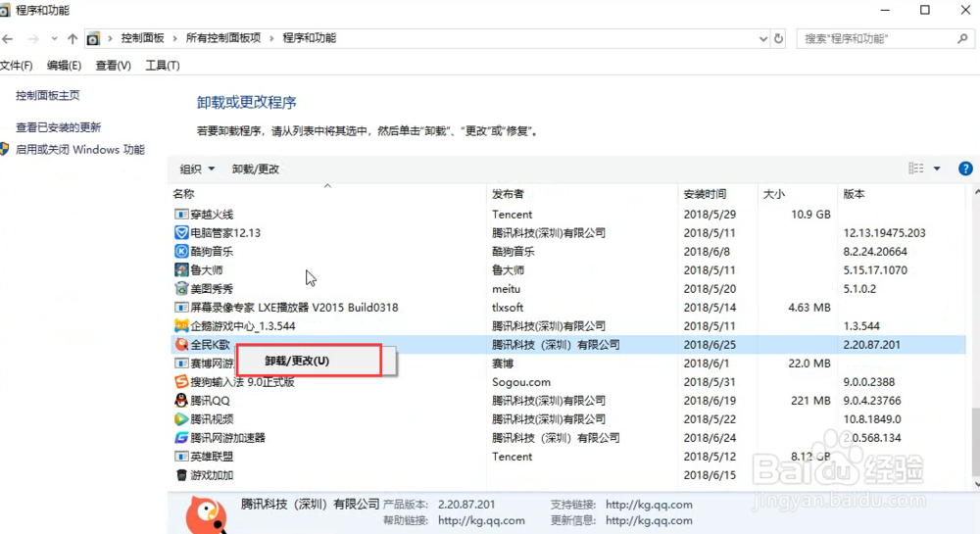The width and height of the screenshot is (980, 534).
Task: Click the change view layout icon
Action: (915, 169)
